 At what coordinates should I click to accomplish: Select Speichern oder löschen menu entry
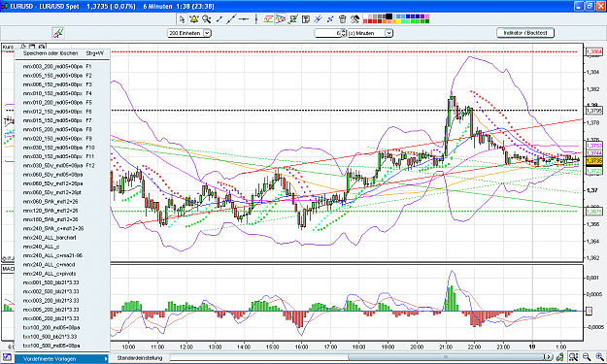click(63, 53)
